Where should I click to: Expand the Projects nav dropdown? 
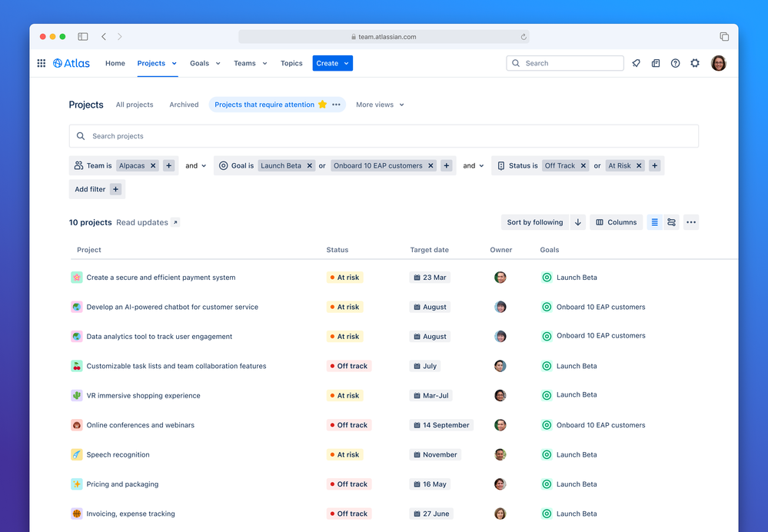click(175, 63)
